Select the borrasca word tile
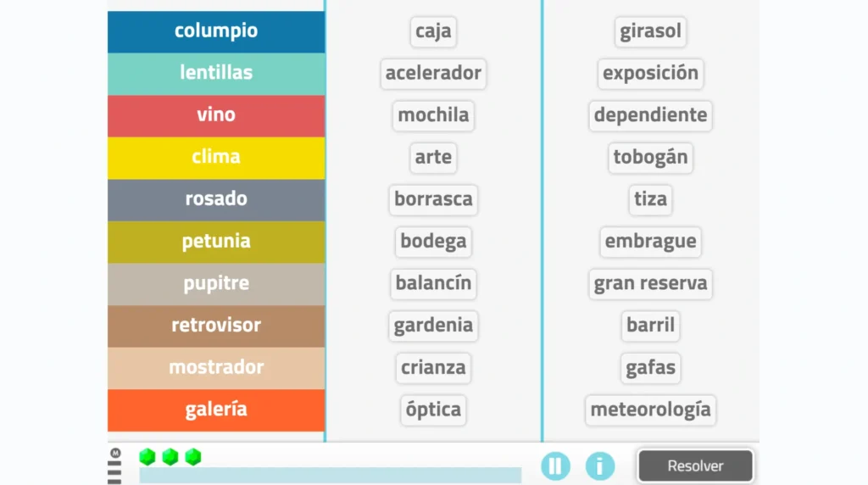The height and width of the screenshot is (485, 868). click(433, 199)
